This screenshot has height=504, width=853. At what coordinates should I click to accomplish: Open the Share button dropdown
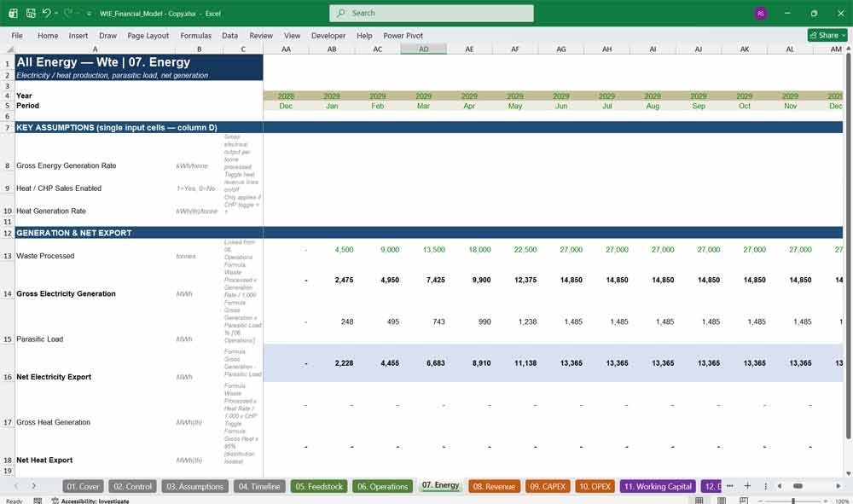(827, 35)
